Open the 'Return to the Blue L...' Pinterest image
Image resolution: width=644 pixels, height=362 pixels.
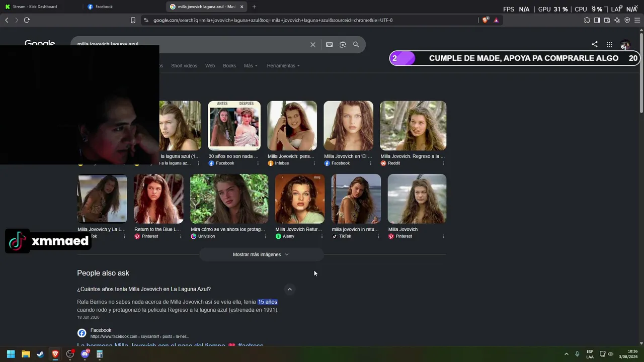click(x=158, y=199)
